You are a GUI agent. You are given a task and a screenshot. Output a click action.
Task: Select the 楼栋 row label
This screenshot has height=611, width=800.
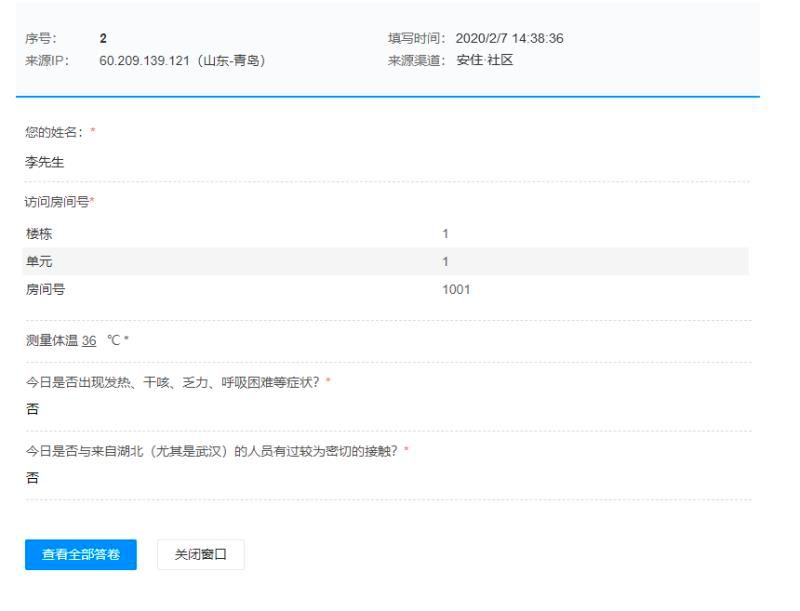(x=39, y=234)
